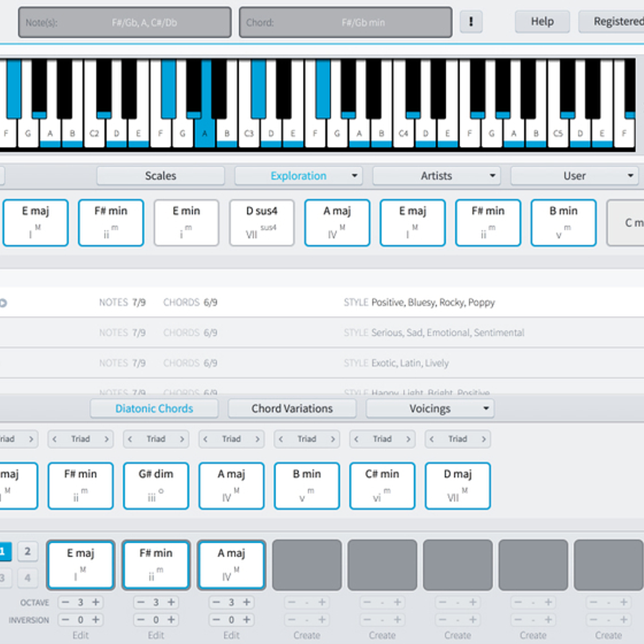Click Edit under the E maj slot

80,636
